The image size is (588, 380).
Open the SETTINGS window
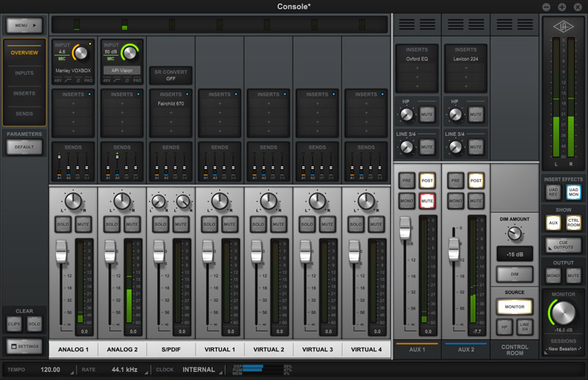[x=24, y=346]
